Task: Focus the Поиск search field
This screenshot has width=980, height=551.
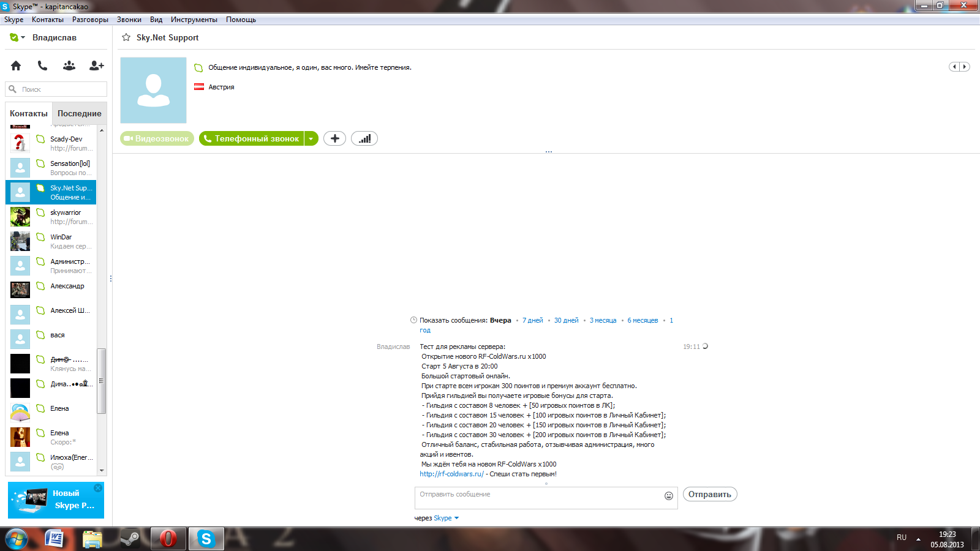Action: [56, 89]
